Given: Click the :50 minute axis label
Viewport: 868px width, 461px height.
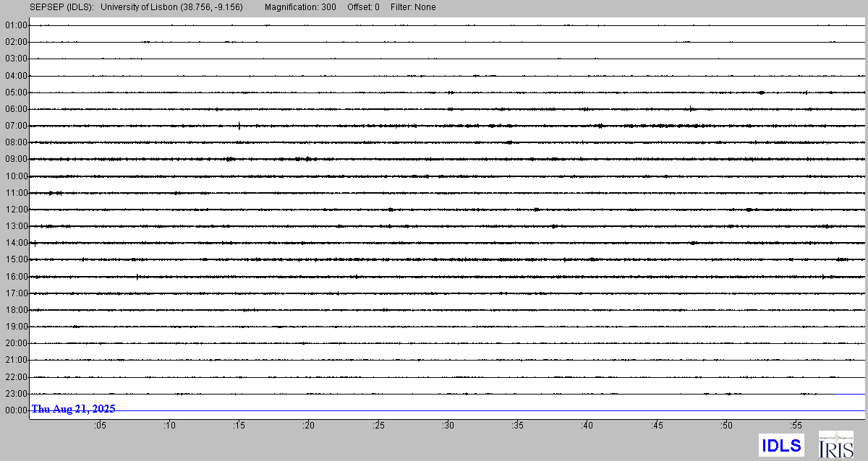Looking at the screenshot, I should pos(728,426).
